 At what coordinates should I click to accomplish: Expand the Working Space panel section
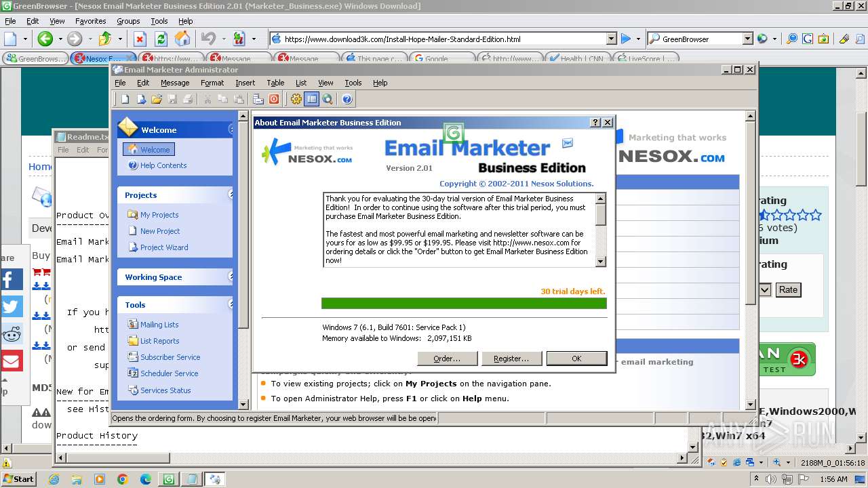[231, 277]
